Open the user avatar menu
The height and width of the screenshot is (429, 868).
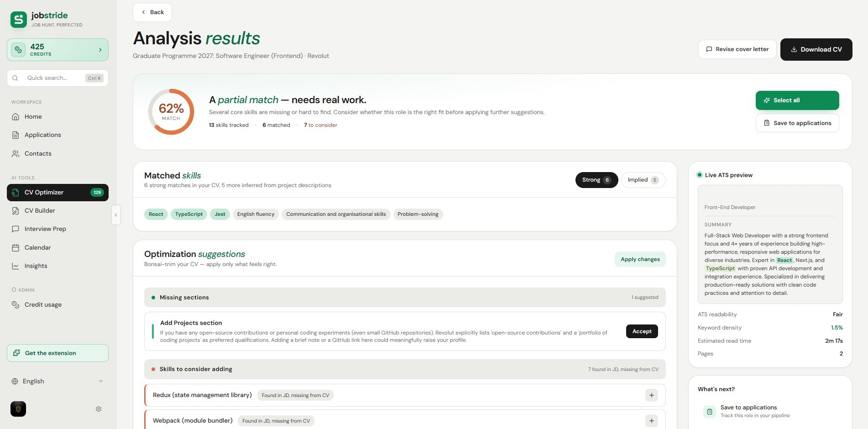[x=18, y=409]
